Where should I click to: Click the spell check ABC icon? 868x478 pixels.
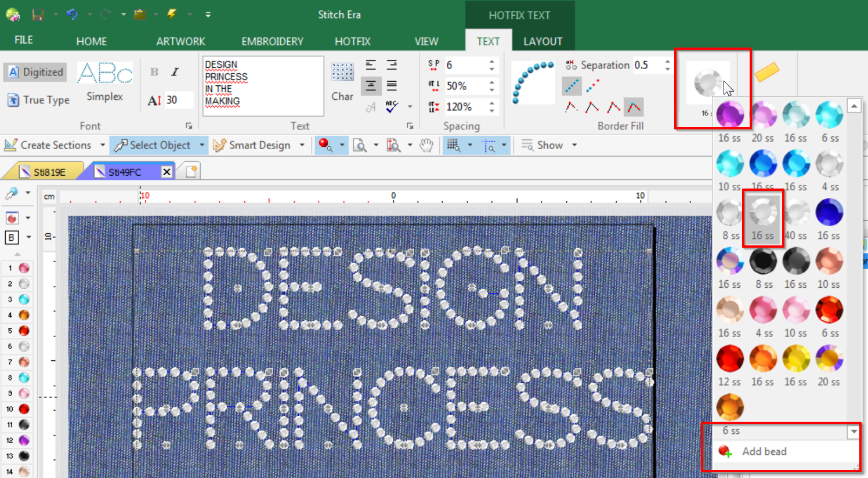pyautogui.click(x=392, y=107)
